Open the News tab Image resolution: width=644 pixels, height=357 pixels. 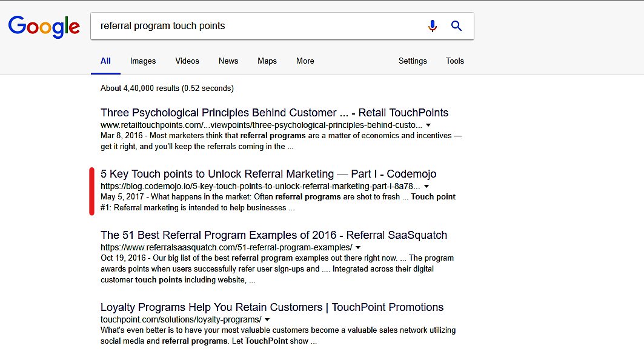point(228,61)
